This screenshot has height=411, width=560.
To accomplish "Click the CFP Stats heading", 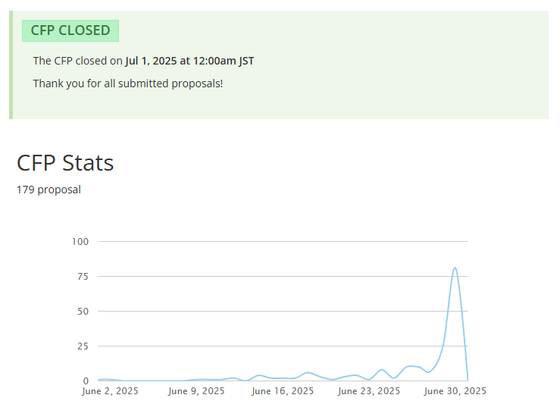I will point(65,163).
